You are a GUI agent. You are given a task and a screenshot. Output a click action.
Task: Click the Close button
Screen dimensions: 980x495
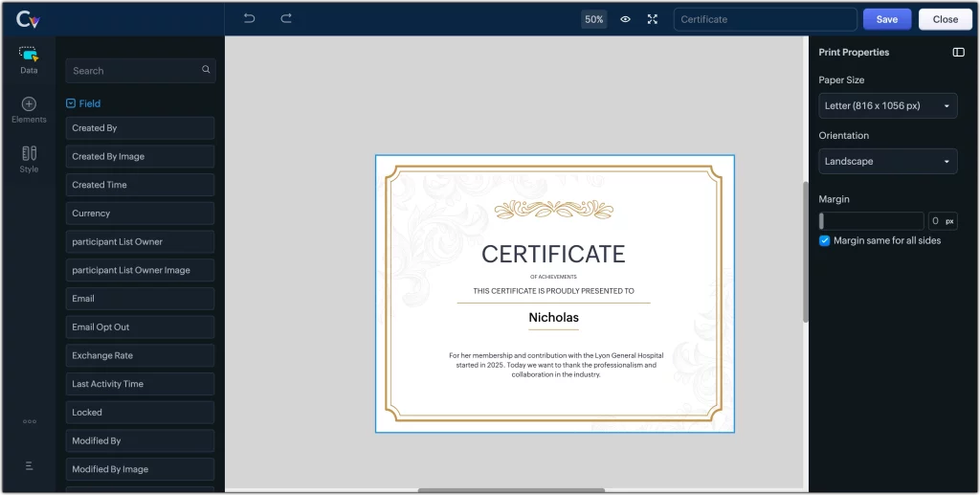click(945, 19)
